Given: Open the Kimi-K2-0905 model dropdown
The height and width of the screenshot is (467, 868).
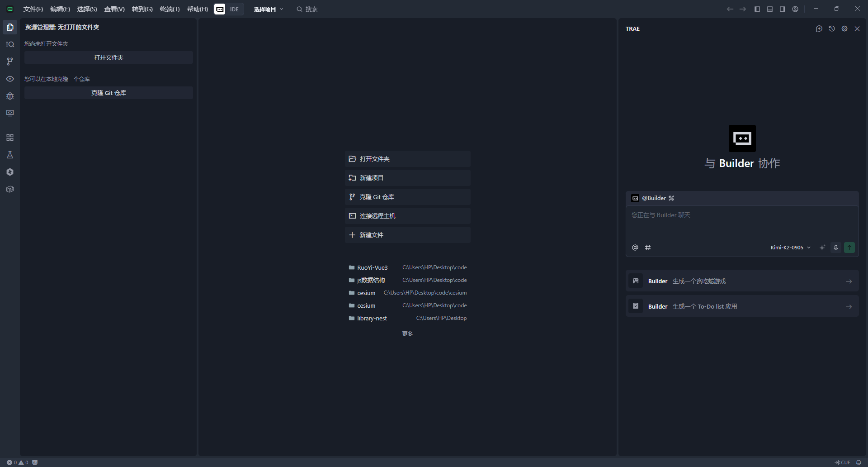Looking at the screenshot, I should point(791,248).
